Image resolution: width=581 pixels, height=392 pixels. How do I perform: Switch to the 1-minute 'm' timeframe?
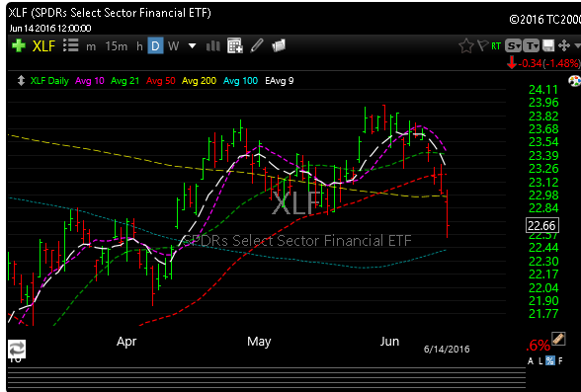coord(91,46)
